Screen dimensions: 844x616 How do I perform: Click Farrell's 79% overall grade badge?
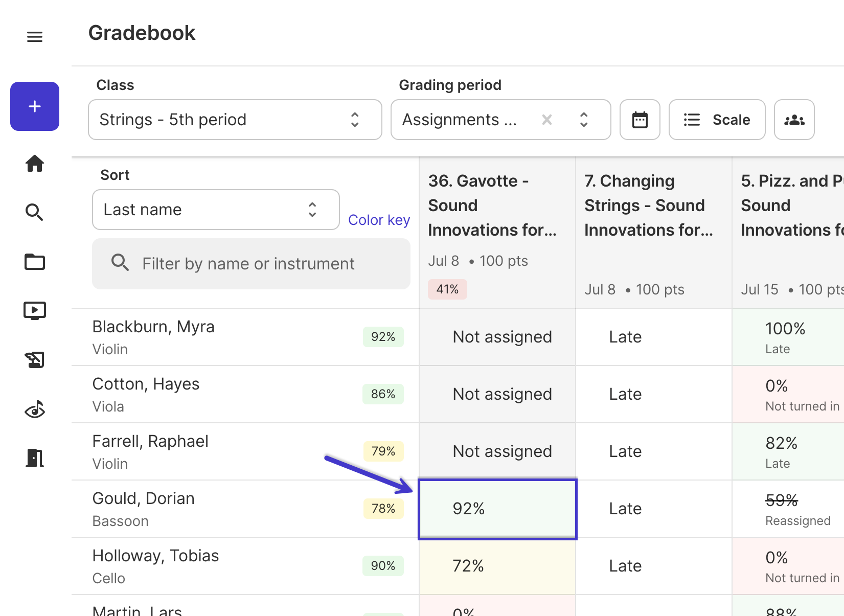click(383, 451)
